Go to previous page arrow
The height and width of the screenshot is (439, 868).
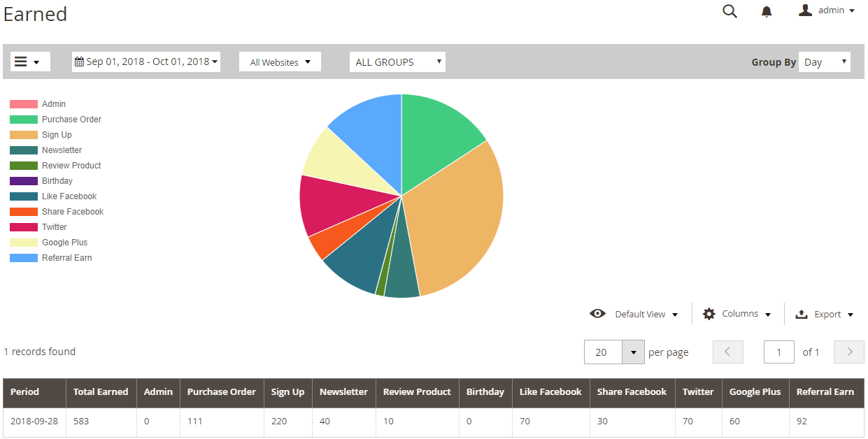727,352
